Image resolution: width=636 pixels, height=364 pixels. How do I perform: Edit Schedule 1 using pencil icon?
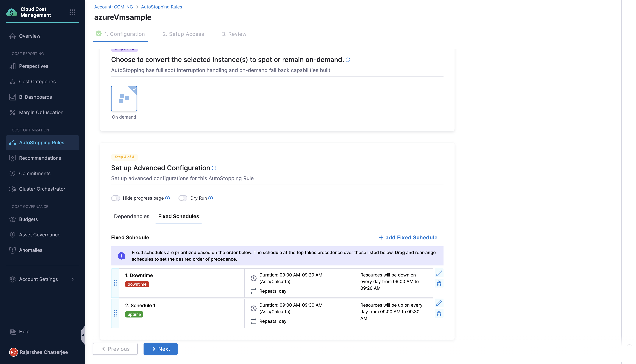point(439,303)
